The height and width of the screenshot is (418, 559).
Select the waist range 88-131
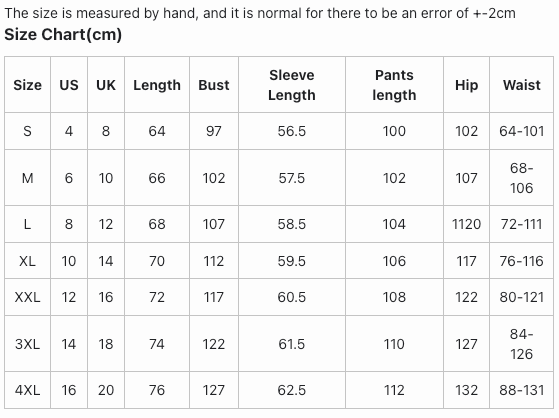point(522,390)
